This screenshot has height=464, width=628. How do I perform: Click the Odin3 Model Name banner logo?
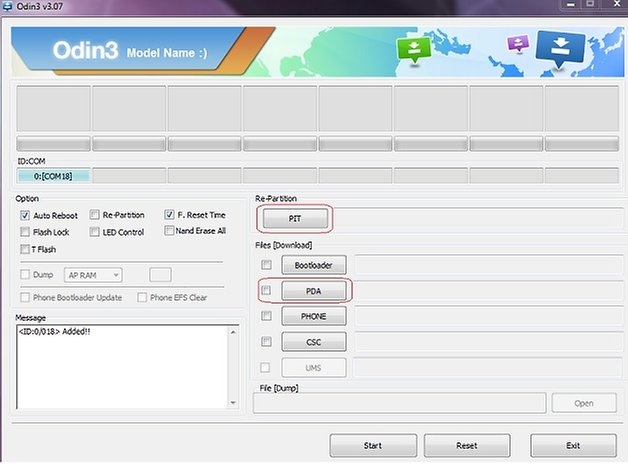point(130,51)
